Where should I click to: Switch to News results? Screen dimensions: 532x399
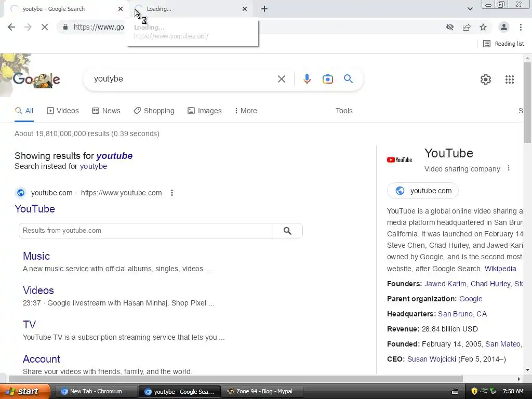coord(106,111)
